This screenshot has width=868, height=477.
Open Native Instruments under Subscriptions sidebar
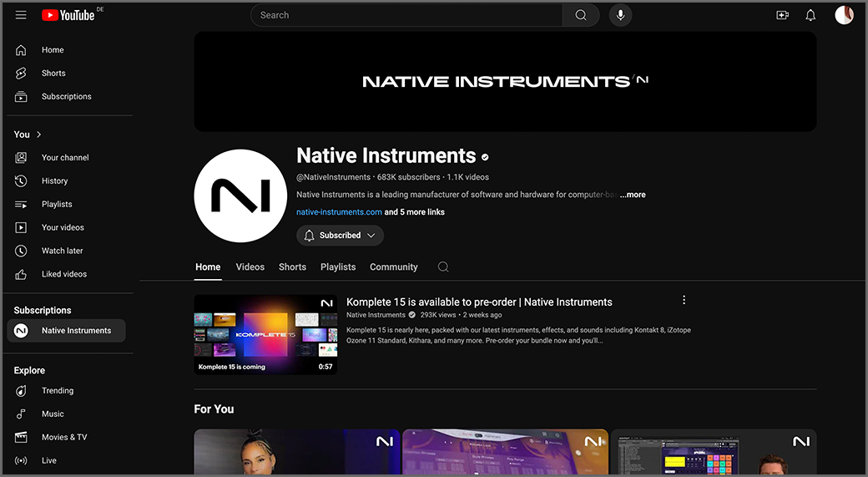[x=67, y=331]
